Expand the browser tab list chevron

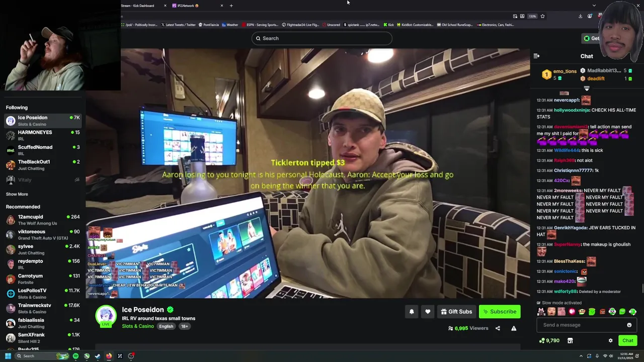click(594, 6)
